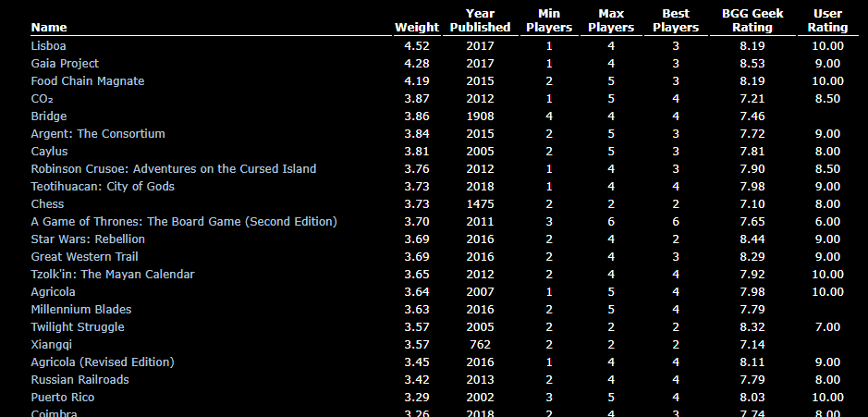The height and width of the screenshot is (417, 868).
Task: Select Russian Railroads' weight value 3.42
Action: (x=417, y=380)
